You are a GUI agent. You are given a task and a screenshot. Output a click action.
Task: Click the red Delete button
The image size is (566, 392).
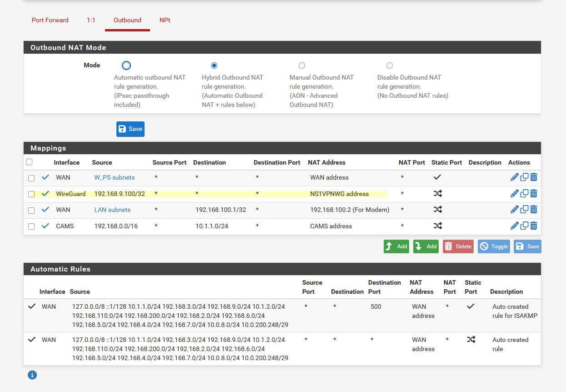[458, 246]
